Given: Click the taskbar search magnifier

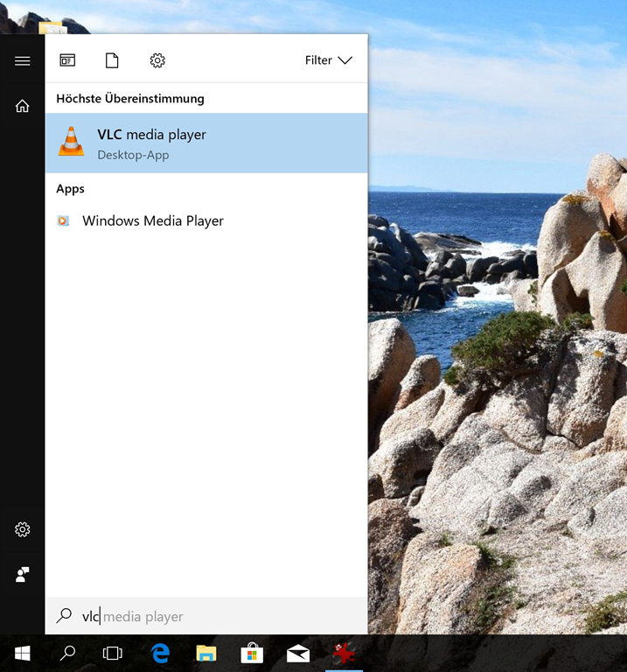Looking at the screenshot, I should click(x=67, y=654).
